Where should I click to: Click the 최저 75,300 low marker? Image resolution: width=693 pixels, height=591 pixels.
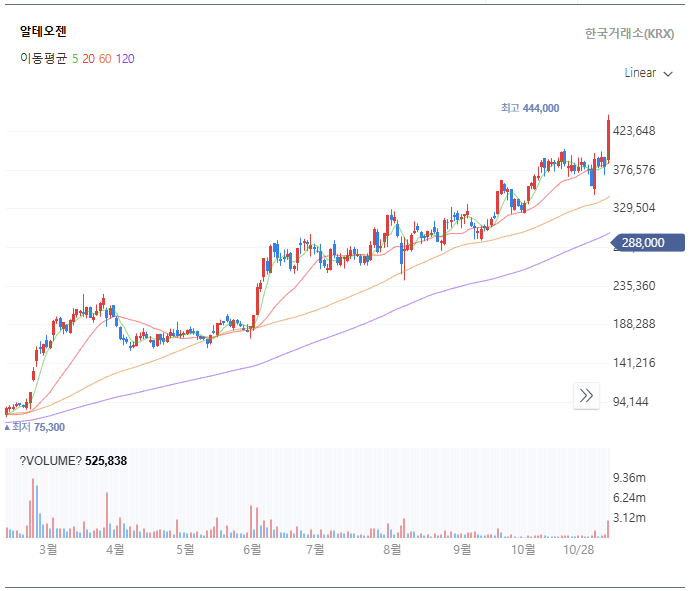(35, 427)
